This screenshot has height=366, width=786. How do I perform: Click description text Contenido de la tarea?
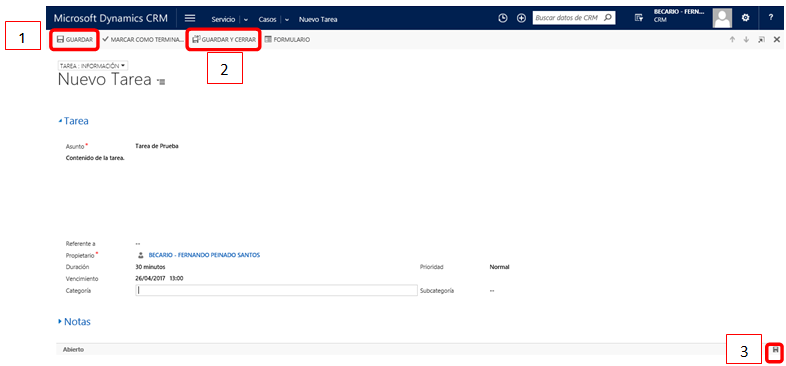point(95,158)
